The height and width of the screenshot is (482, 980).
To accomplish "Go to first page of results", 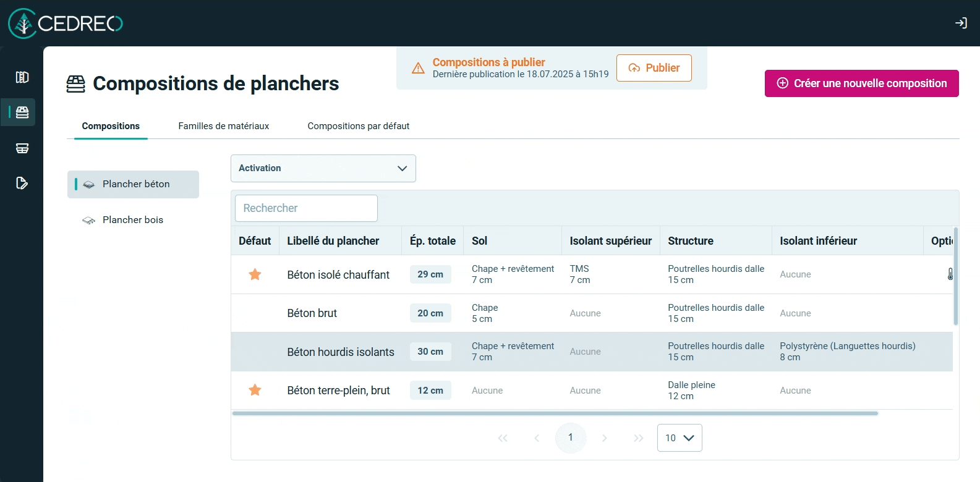I will [503, 438].
